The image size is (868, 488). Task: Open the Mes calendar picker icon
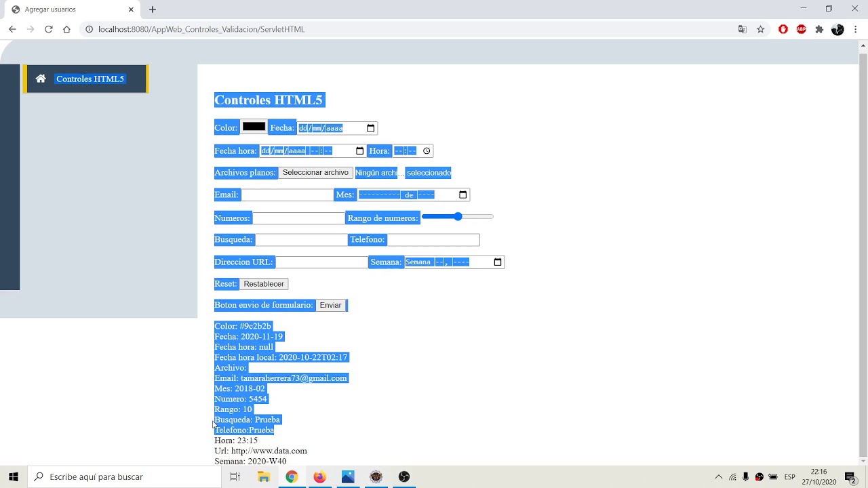coord(462,195)
